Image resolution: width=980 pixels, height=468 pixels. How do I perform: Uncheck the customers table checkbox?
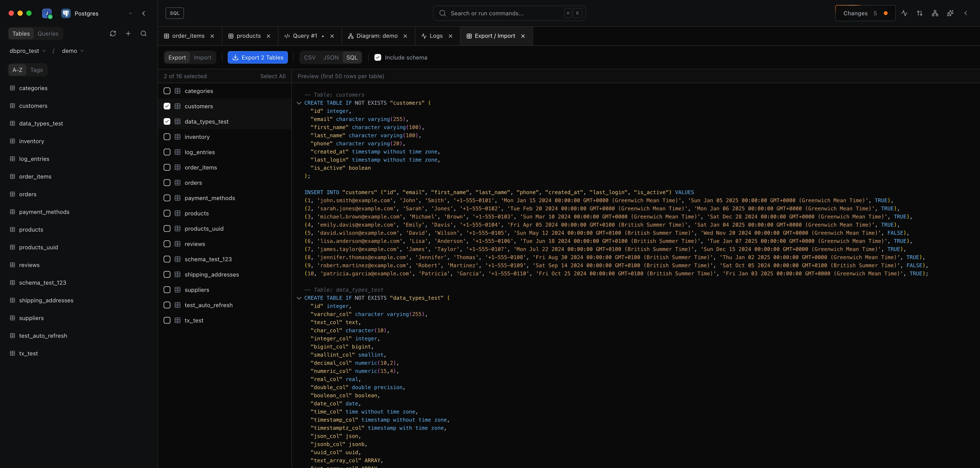tap(167, 106)
